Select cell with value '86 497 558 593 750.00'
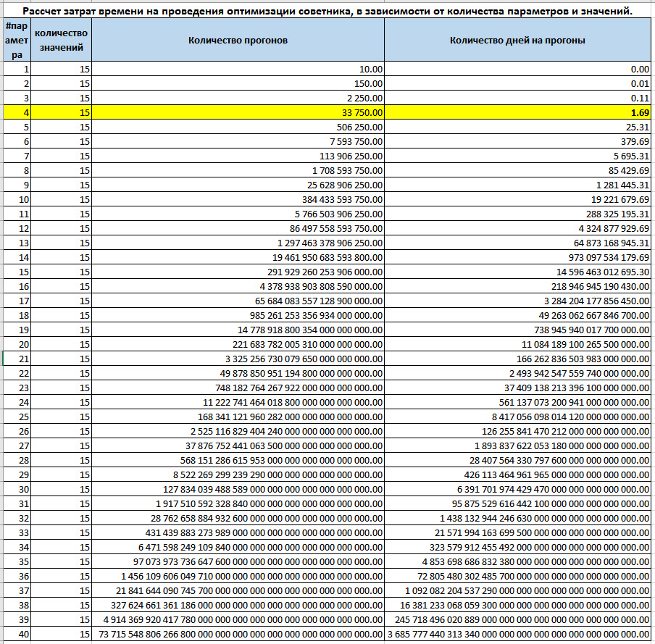The width and height of the screenshot is (655, 644). [x=238, y=228]
